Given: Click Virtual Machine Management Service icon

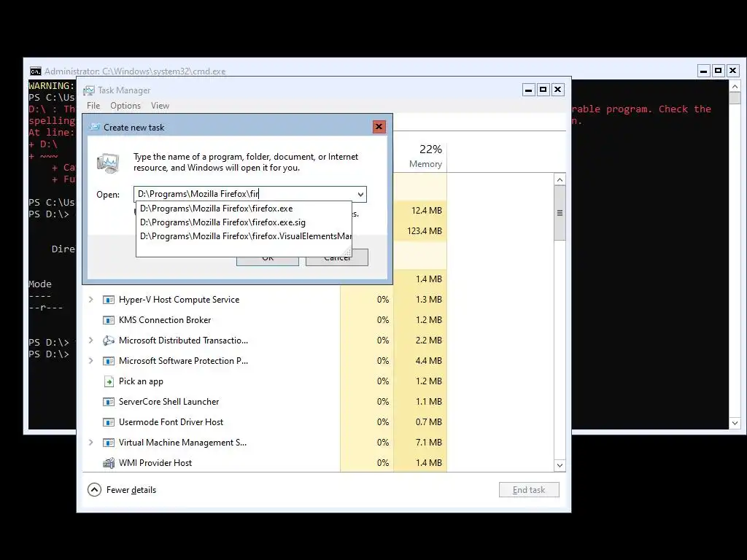Looking at the screenshot, I should click(109, 443).
